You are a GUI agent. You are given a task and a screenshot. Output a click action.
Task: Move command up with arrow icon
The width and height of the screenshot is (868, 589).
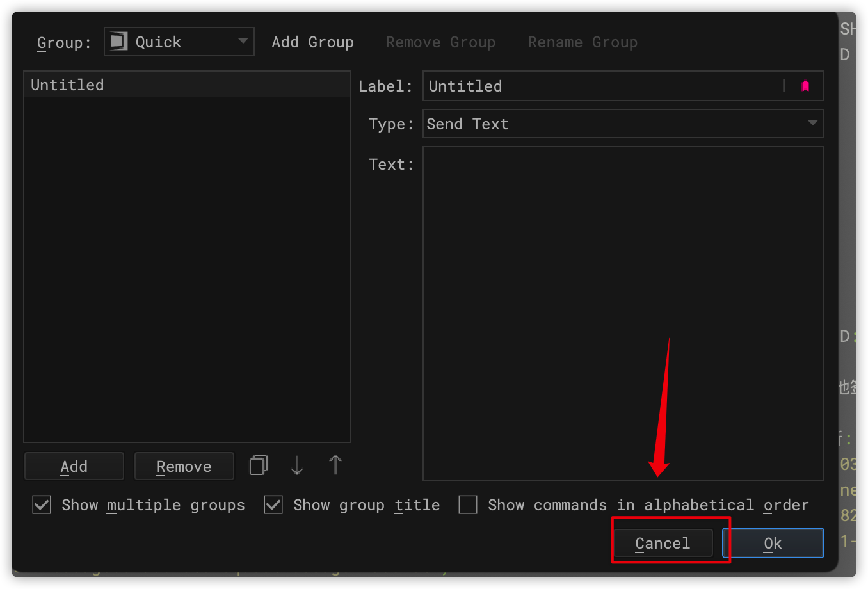335,465
